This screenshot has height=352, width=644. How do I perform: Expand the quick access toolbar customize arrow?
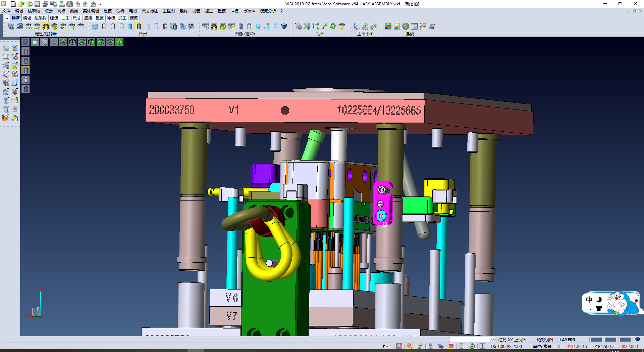coord(100,4)
